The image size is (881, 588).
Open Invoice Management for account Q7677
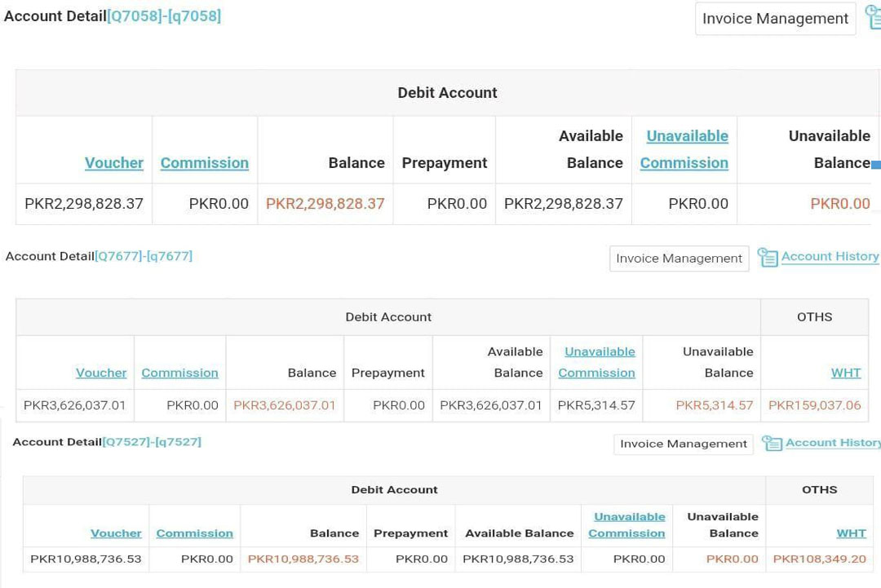point(679,259)
